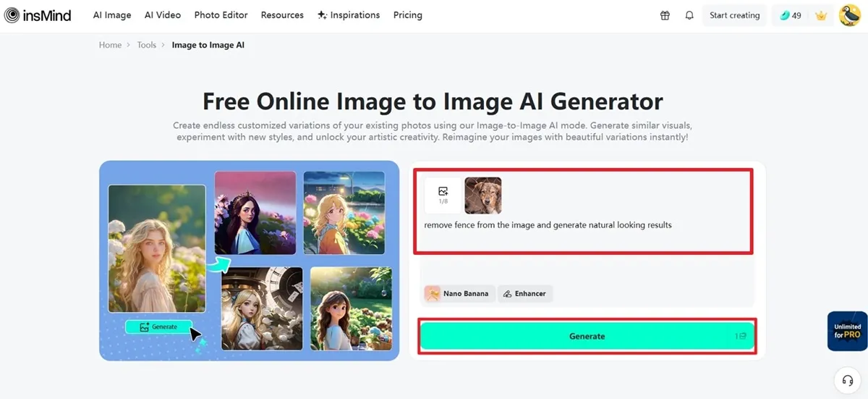Click the gift box icon
This screenshot has width=868, height=399.
[x=665, y=15]
